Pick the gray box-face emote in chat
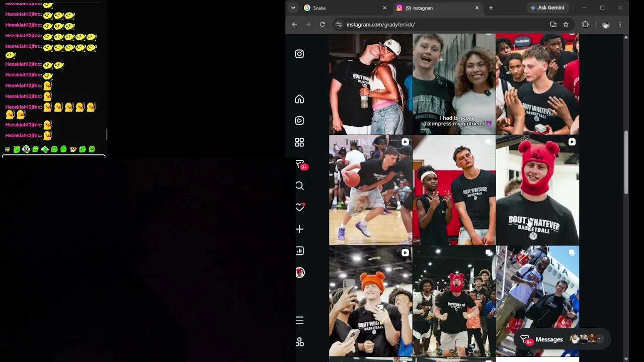The width and height of the screenshot is (644, 362). [8, 149]
